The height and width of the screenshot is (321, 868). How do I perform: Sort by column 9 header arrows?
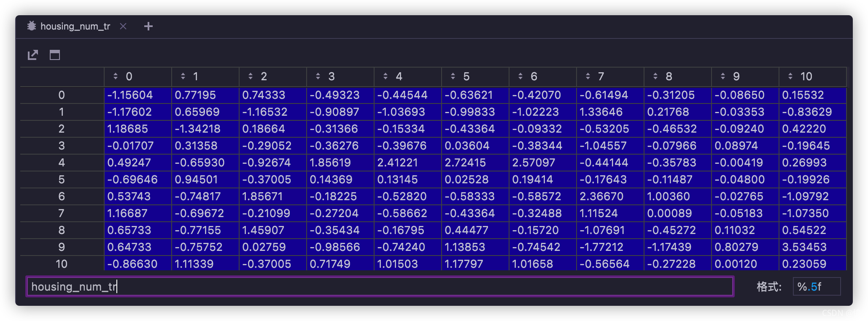722,76
